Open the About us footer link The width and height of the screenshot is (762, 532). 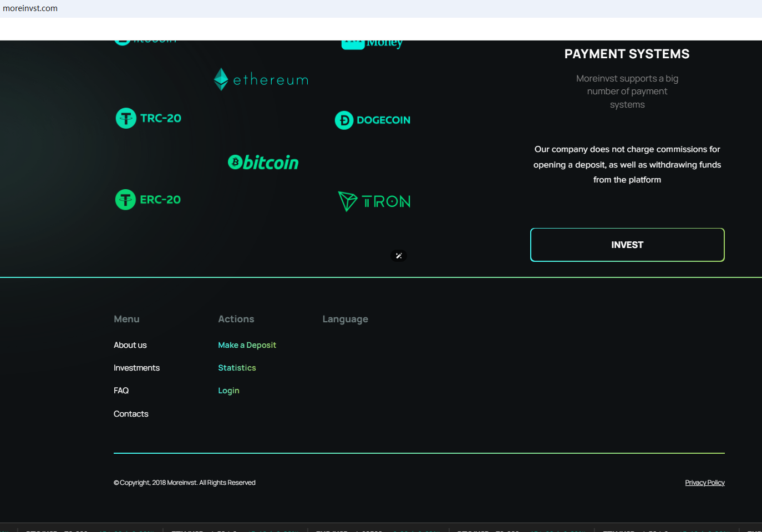click(x=130, y=345)
